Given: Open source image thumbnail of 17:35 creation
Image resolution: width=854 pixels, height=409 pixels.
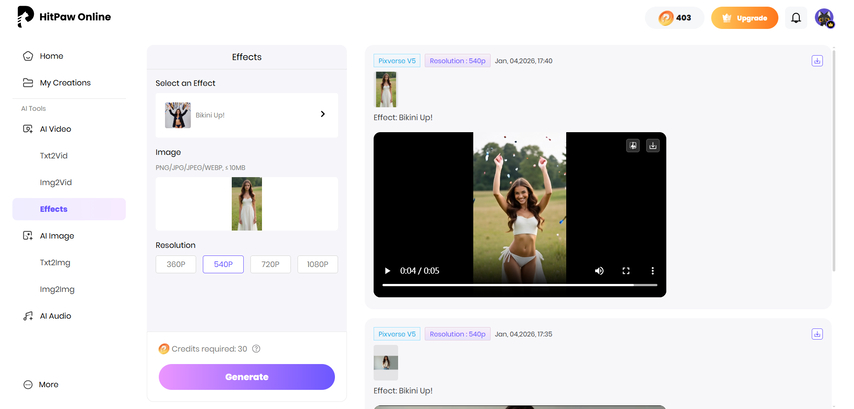Looking at the screenshot, I should coord(386,363).
